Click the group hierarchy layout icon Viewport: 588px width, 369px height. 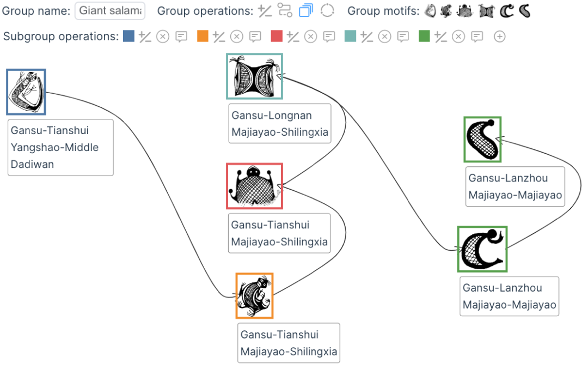click(285, 10)
